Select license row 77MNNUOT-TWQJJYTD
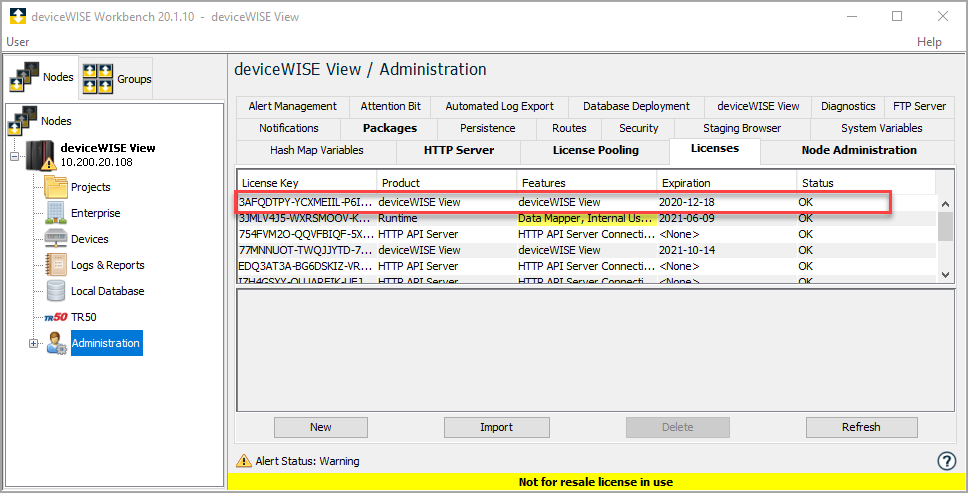This screenshot has width=968, height=493. click(x=586, y=251)
